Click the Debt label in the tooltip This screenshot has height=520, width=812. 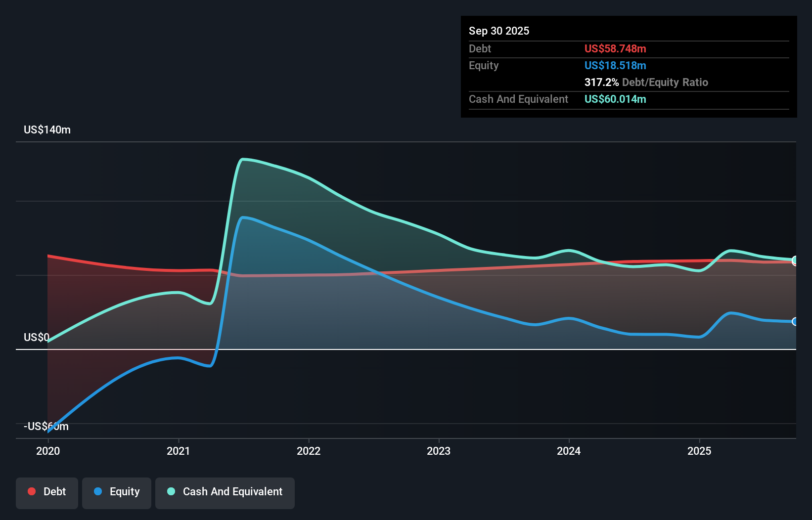[x=480, y=49]
